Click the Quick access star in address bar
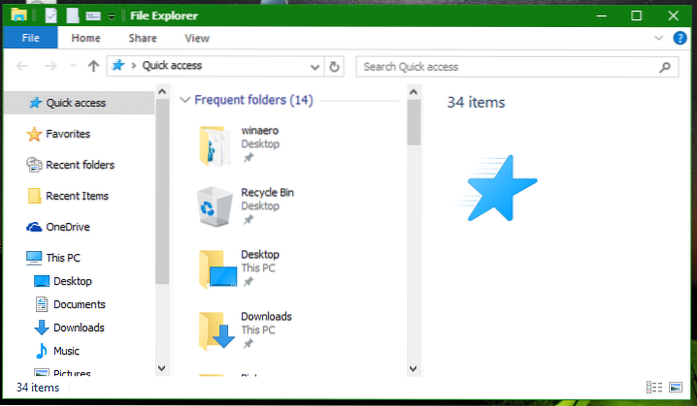 tap(118, 66)
